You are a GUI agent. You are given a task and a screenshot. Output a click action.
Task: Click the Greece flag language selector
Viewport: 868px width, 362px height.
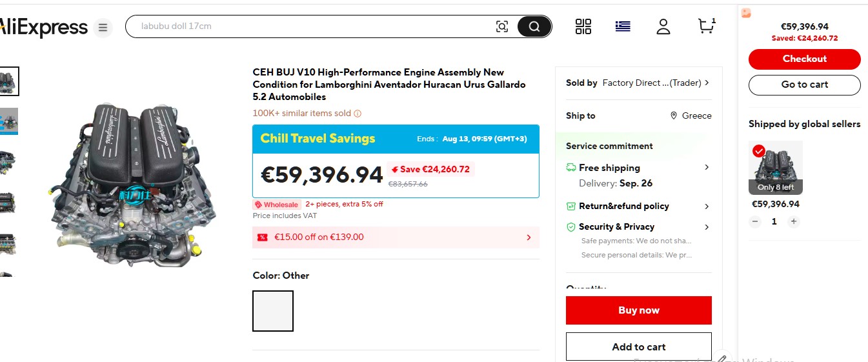[x=623, y=26]
